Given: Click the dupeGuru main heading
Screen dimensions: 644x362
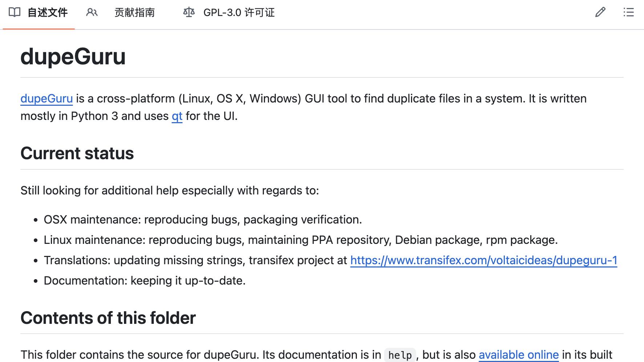Looking at the screenshot, I should pyautogui.click(x=73, y=57).
